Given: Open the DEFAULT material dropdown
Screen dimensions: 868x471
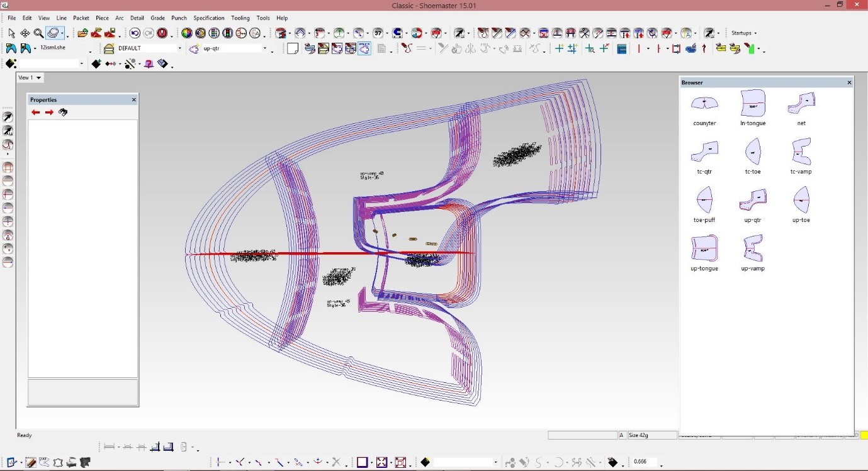Looking at the screenshot, I should [x=179, y=48].
